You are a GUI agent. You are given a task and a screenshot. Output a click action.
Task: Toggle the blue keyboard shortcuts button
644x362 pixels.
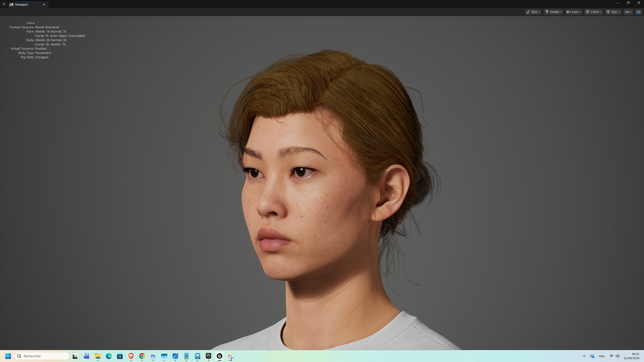pyautogui.click(x=639, y=12)
